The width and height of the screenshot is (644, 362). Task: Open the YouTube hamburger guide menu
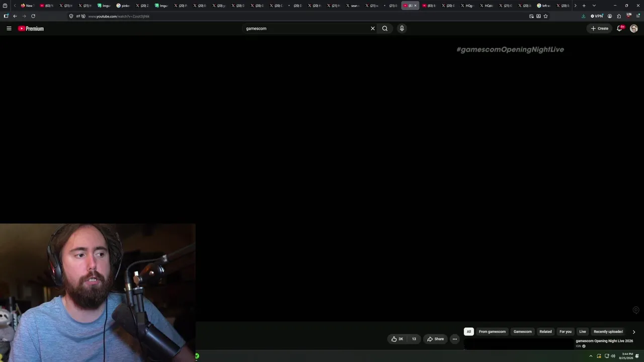(9, 29)
